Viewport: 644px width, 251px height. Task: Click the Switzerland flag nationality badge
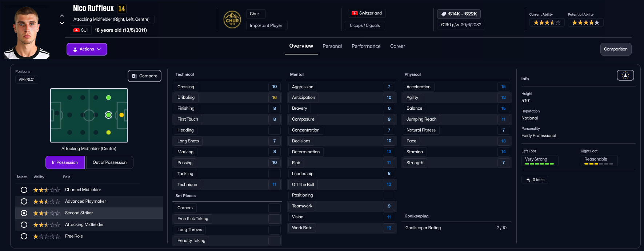(x=367, y=13)
